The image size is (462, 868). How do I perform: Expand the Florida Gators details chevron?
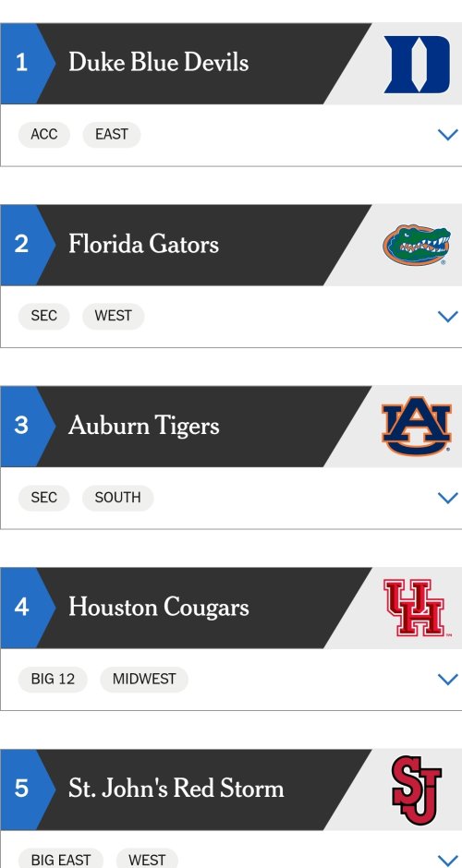(447, 316)
